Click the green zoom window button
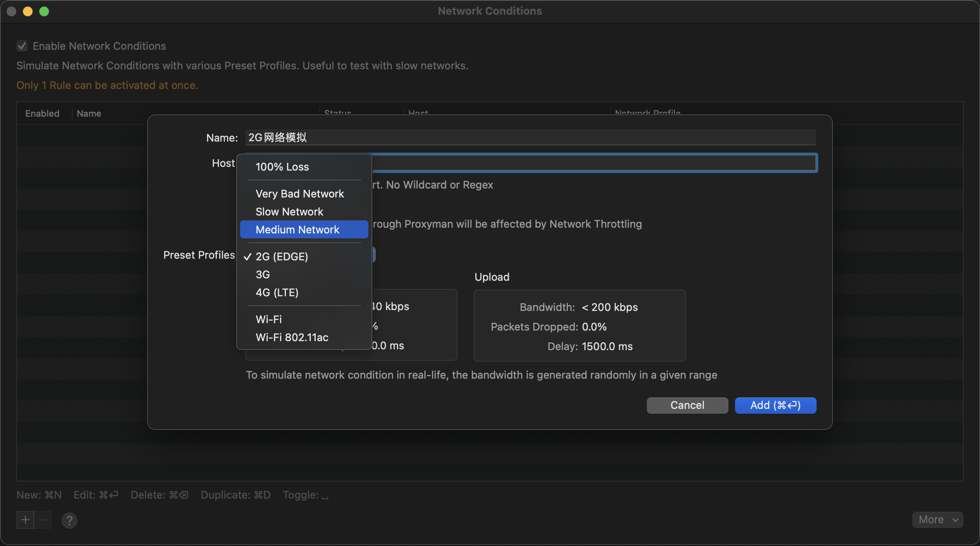The width and height of the screenshot is (980, 546). pos(44,11)
